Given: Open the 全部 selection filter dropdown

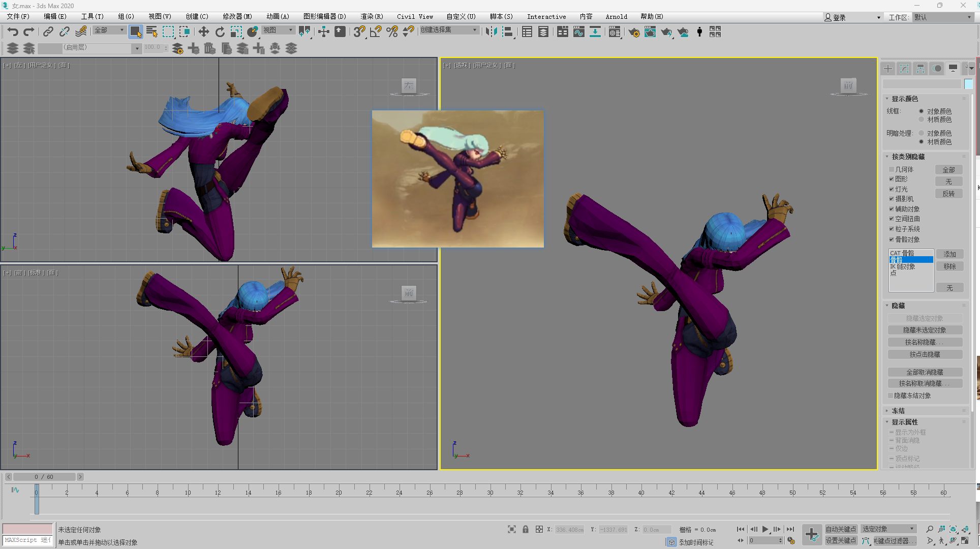Looking at the screenshot, I should pos(109,30).
